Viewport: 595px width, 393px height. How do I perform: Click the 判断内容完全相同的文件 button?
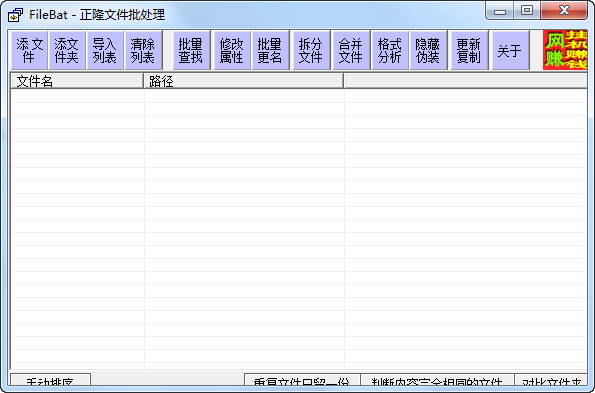(437, 380)
